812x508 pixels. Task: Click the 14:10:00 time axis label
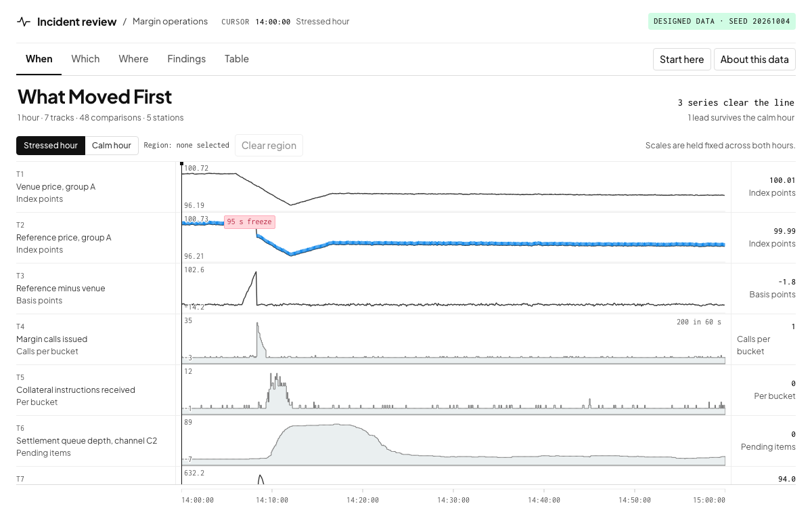pos(272,500)
